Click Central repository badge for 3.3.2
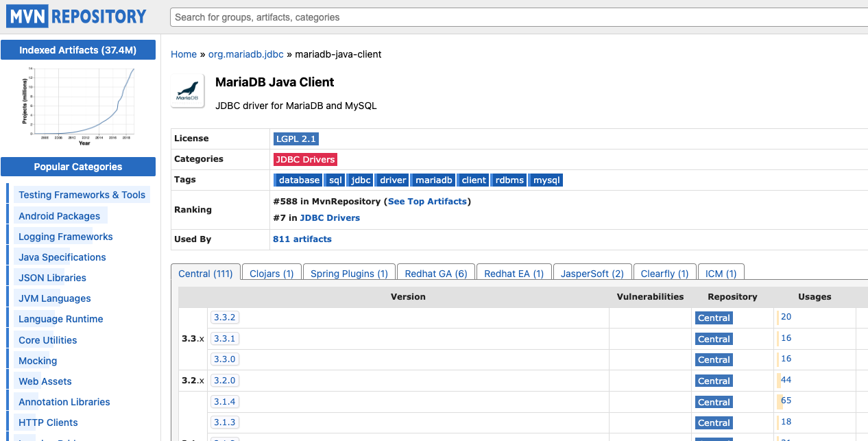Viewport: 868px width, 441px height. coord(714,318)
